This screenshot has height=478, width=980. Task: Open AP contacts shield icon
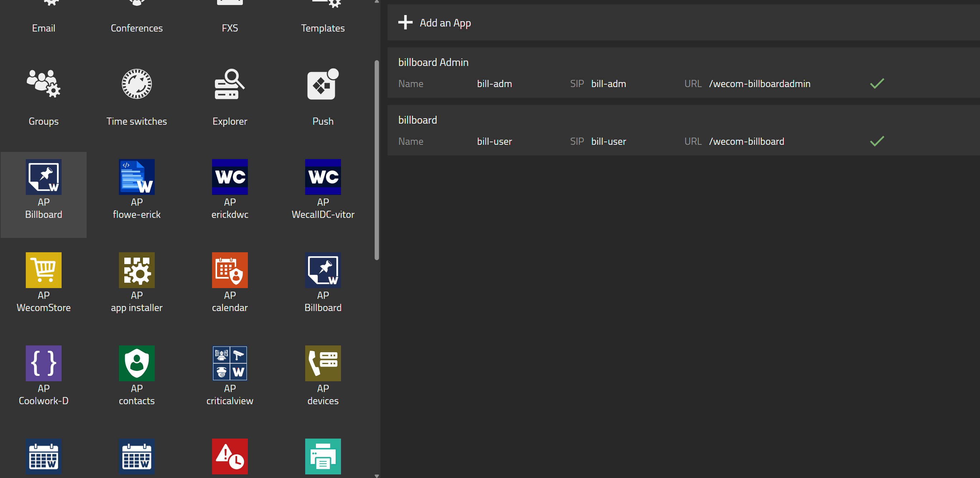(x=136, y=363)
